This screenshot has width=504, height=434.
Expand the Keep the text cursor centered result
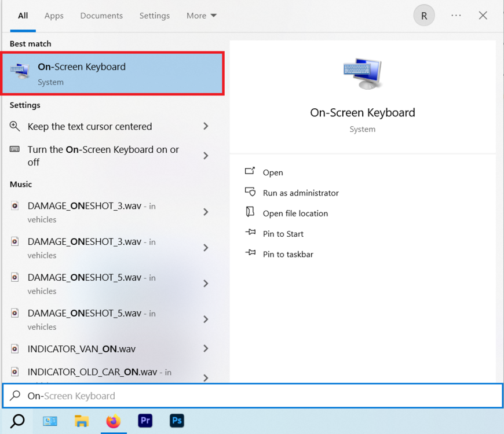tap(206, 126)
